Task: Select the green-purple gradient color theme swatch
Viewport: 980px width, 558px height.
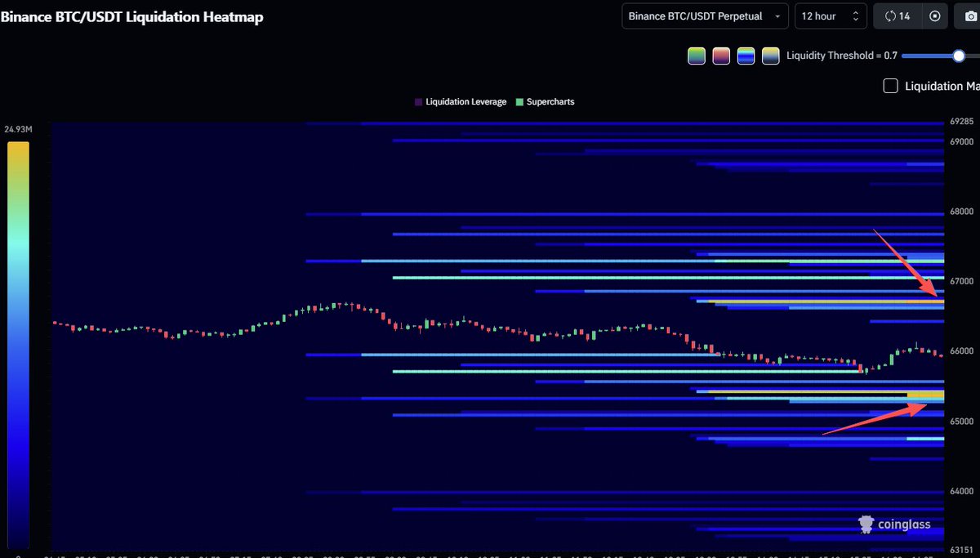Action: point(696,56)
